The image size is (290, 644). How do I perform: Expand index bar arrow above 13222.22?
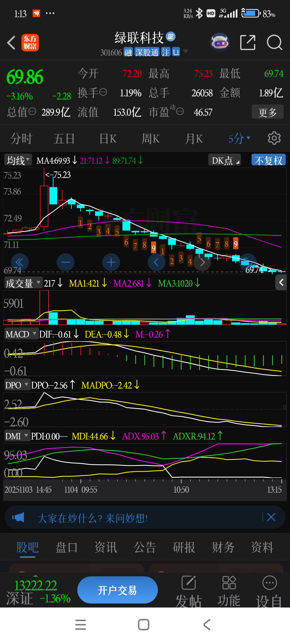click(x=35, y=576)
